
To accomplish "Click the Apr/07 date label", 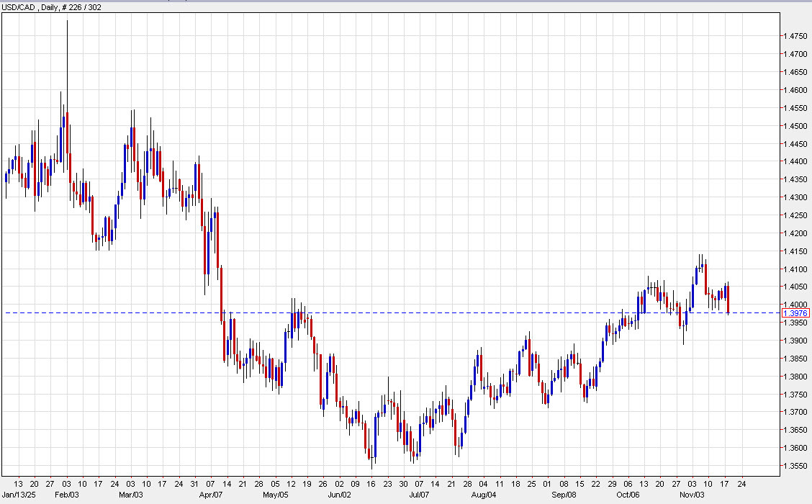I will (x=209, y=495).
